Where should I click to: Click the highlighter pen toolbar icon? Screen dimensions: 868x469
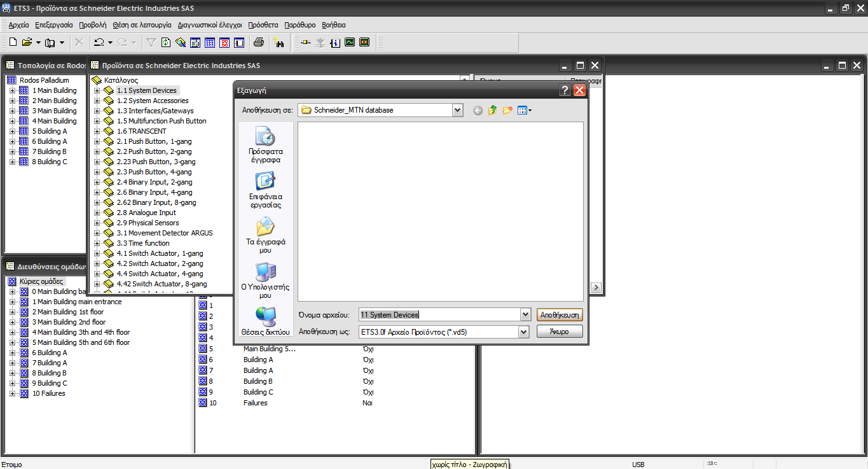click(x=181, y=43)
